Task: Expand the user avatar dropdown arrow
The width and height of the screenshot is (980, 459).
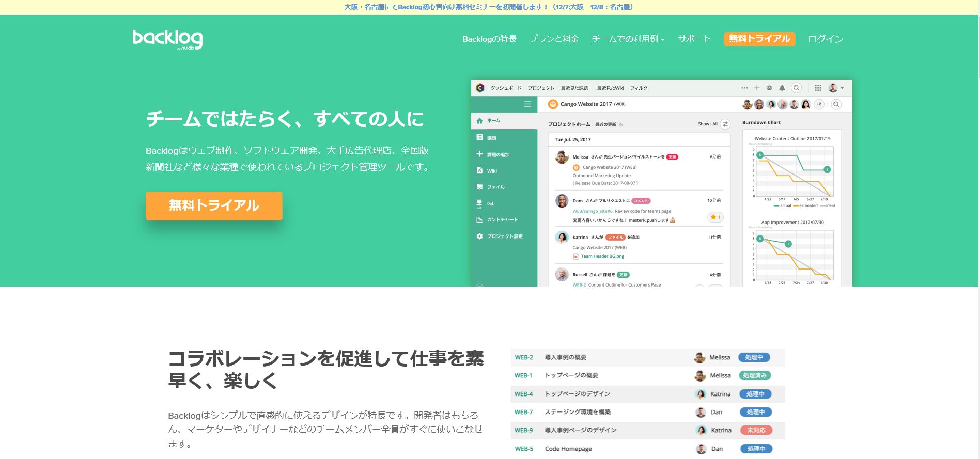Action: pyautogui.click(x=842, y=88)
